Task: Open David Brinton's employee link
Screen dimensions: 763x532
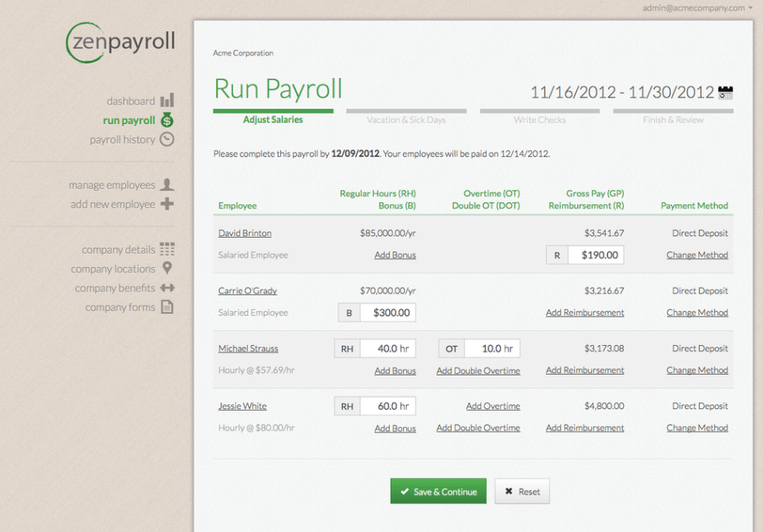Action: click(245, 233)
